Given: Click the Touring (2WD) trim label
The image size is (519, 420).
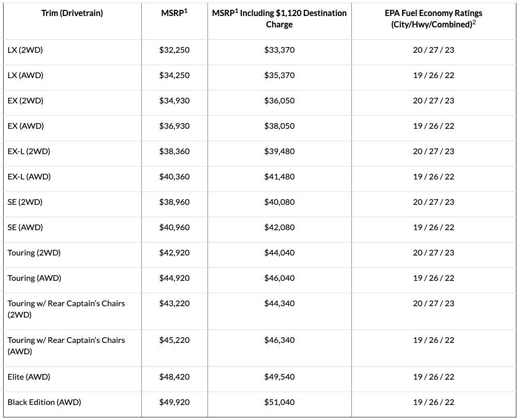Looking at the screenshot, I should click(x=34, y=253).
